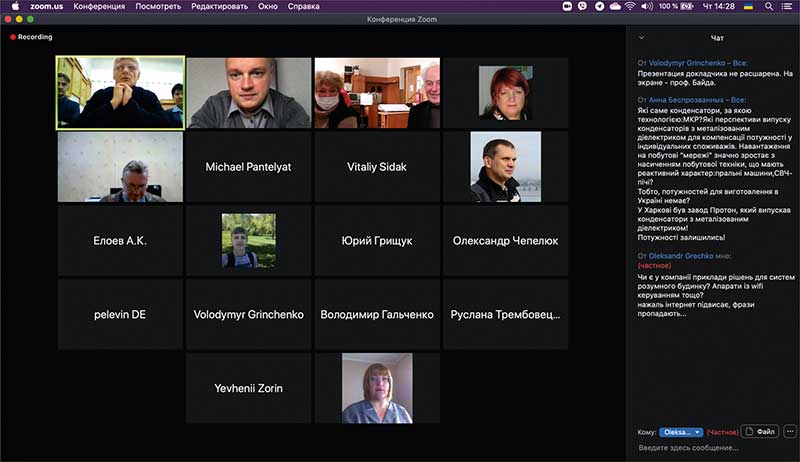Click the chat message input field
The width and height of the screenshot is (800, 462).
point(712,448)
